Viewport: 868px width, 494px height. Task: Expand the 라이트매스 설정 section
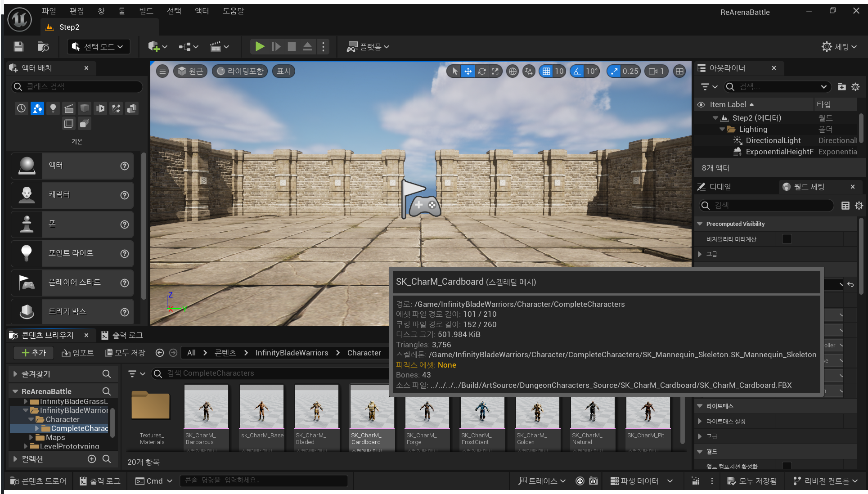tap(700, 421)
